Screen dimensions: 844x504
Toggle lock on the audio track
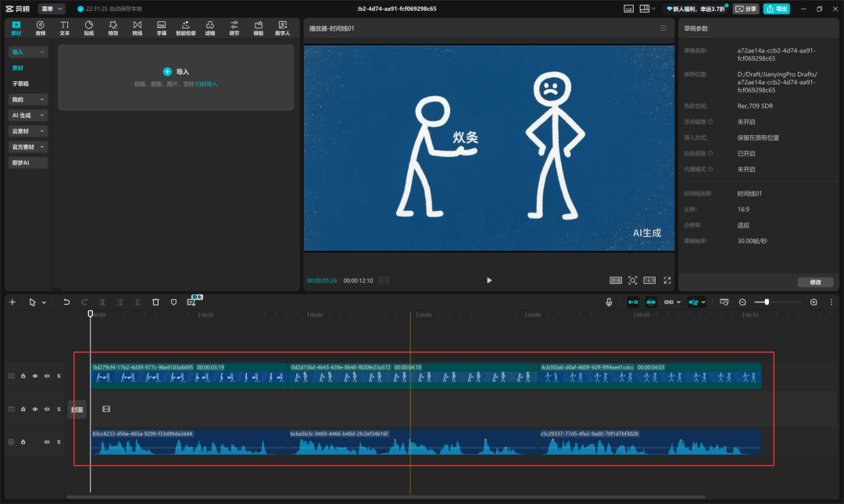tap(23, 441)
